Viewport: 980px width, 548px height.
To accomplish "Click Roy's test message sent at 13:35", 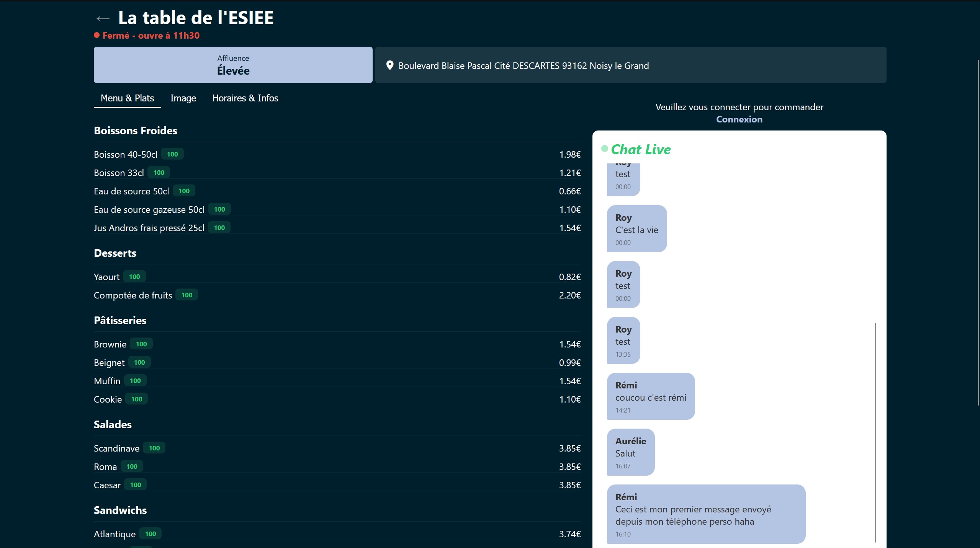I will point(623,340).
